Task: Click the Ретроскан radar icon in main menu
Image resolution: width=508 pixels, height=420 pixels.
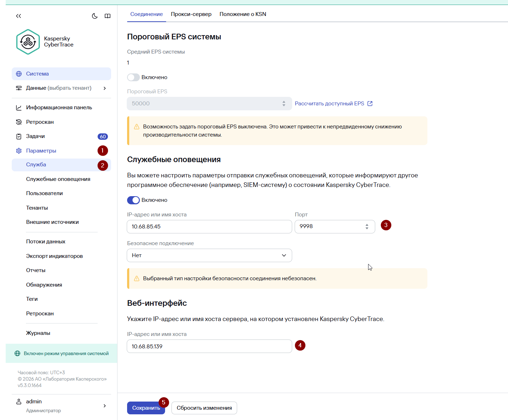Action: click(19, 122)
